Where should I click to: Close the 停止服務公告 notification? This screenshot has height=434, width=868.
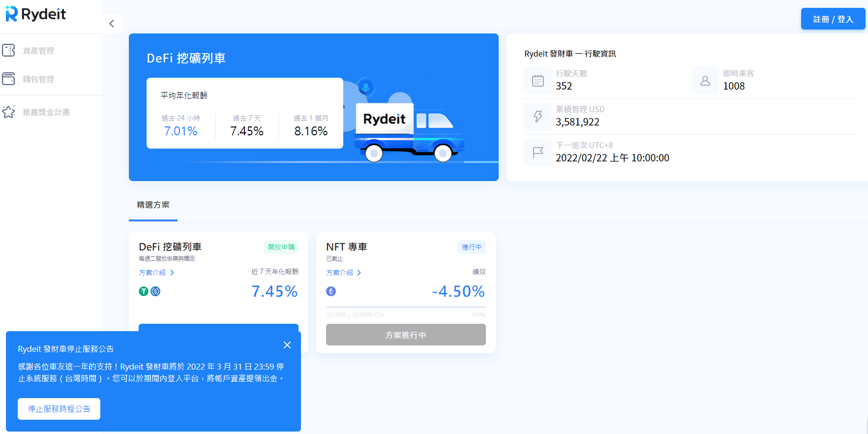pyautogui.click(x=287, y=345)
